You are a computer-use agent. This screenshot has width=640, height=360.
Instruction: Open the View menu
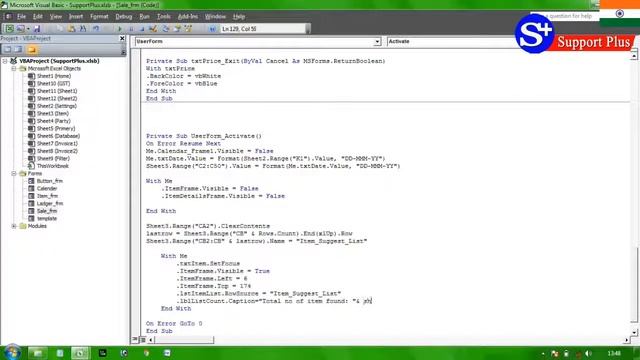click(x=56, y=17)
